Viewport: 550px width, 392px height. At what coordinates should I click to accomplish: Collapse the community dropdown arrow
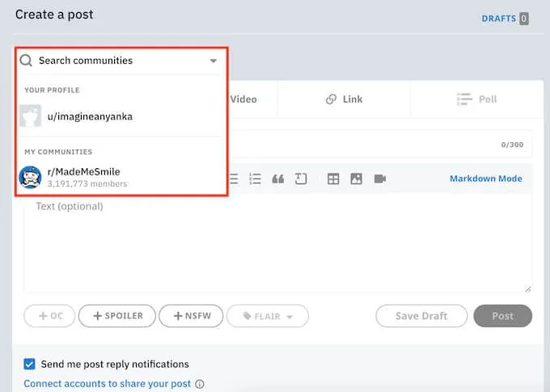(214, 61)
